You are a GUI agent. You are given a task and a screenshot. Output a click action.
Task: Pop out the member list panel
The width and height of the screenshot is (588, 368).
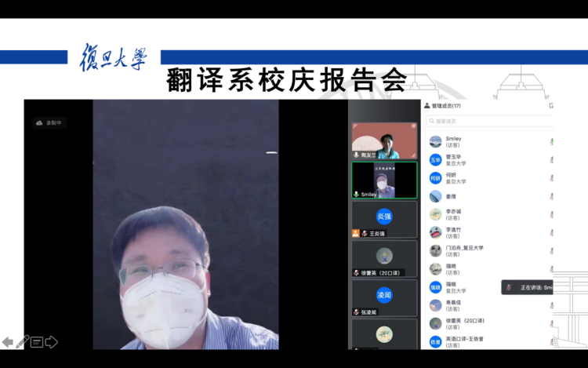coord(551,106)
